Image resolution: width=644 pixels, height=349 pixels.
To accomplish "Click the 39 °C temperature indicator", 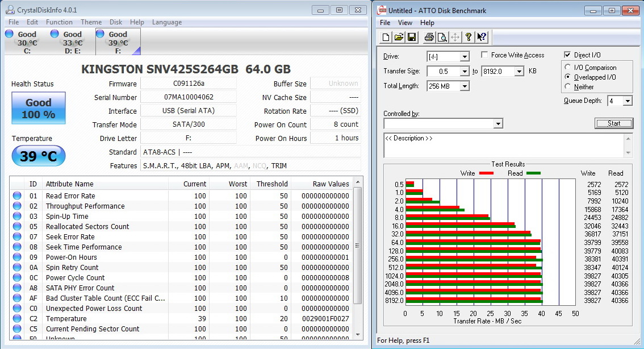I will click(x=39, y=156).
